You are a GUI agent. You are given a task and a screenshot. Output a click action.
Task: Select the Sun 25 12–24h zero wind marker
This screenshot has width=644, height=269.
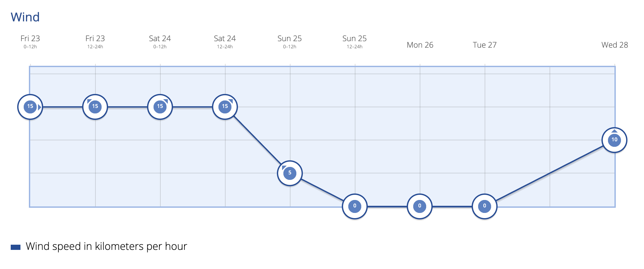(355, 206)
